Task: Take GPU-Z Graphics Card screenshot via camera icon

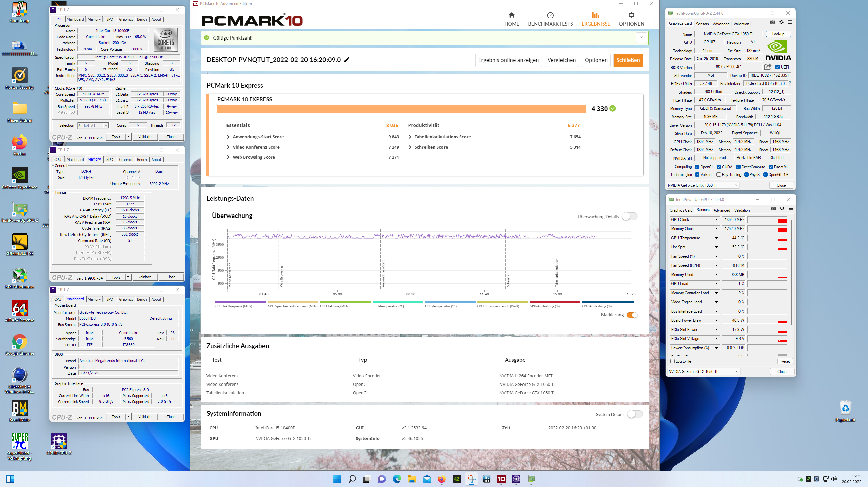Action: point(772,22)
